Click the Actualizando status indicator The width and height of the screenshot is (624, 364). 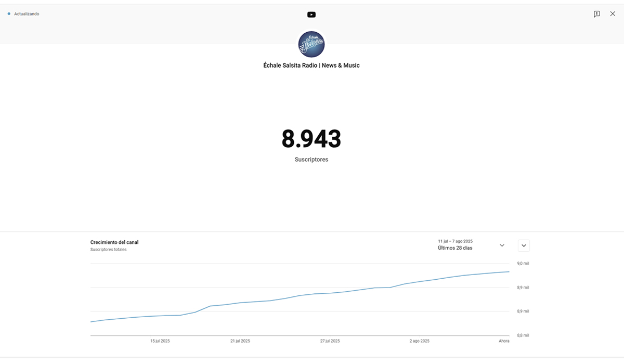pyautogui.click(x=23, y=14)
